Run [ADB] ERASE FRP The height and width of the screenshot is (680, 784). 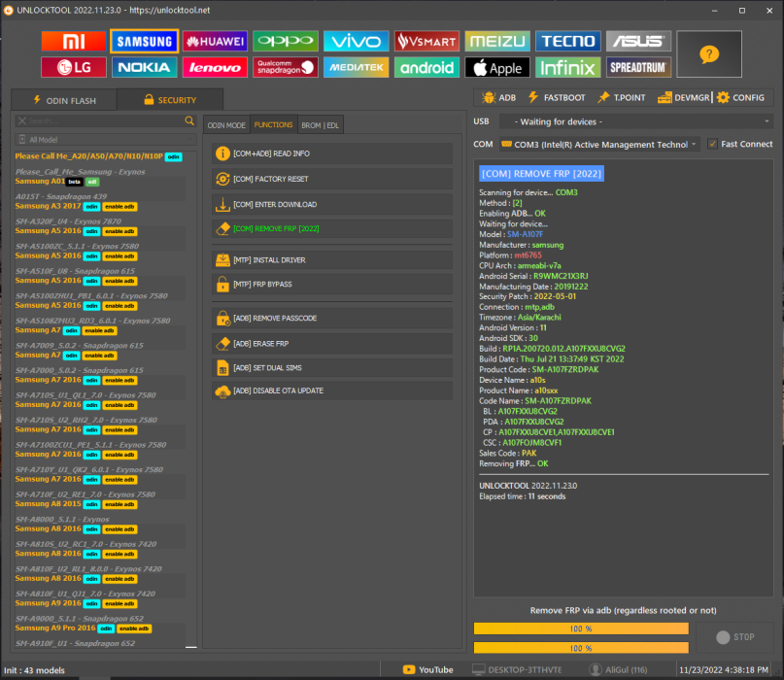tap(332, 344)
